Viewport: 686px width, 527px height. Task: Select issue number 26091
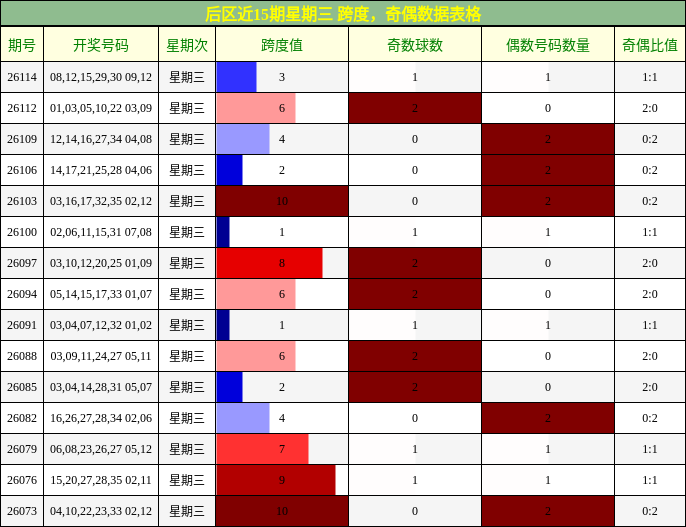click(22, 325)
